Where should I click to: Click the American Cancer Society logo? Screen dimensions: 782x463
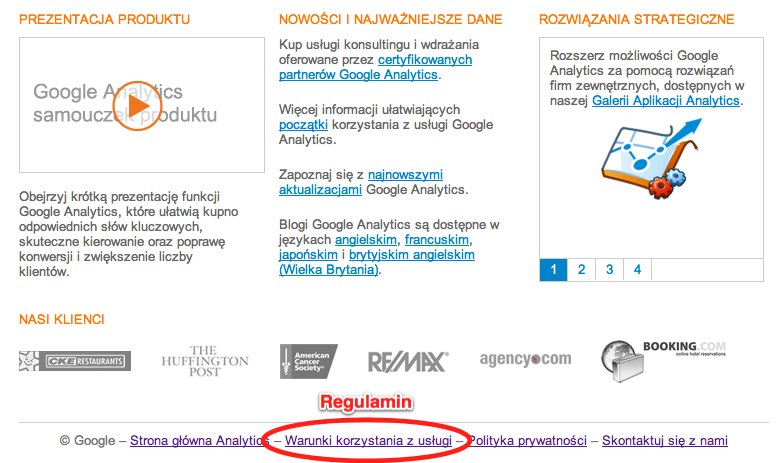coord(308,361)
